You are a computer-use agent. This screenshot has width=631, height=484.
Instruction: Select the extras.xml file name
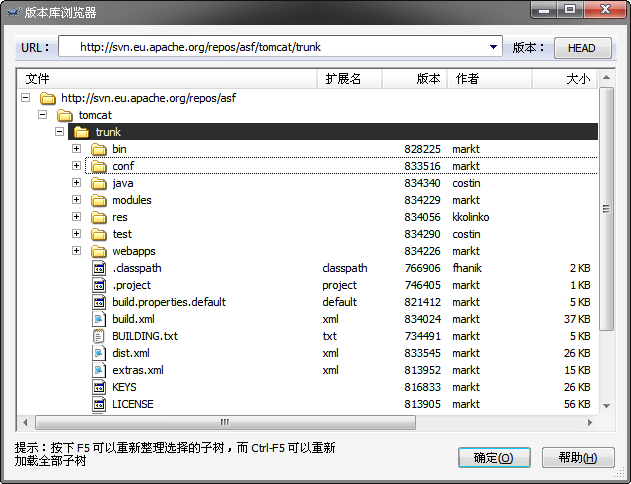(x=138, y=370)
